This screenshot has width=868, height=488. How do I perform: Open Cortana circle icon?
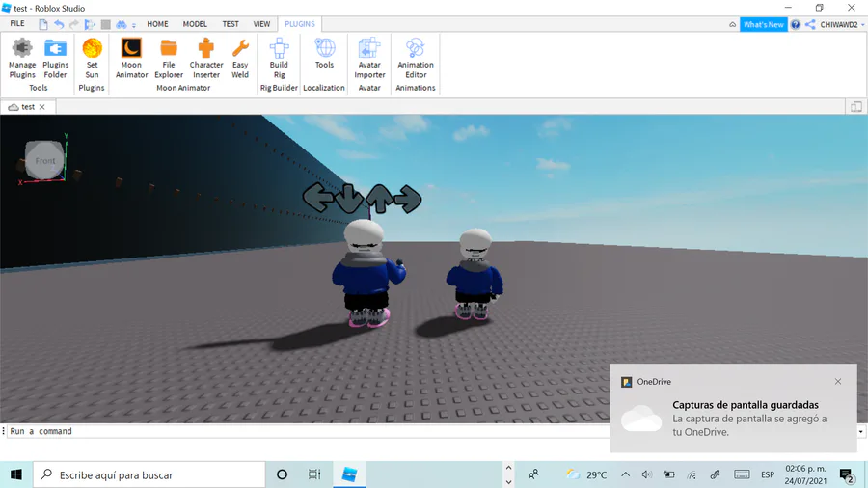point(282,474)
